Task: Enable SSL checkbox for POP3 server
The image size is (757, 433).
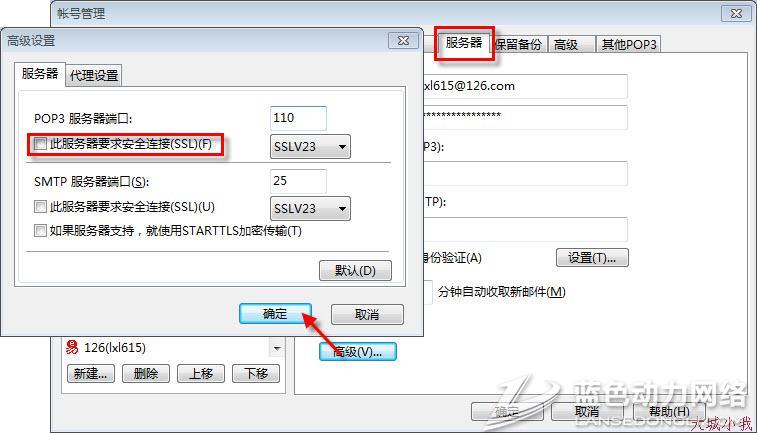Action: [x=40, y=146]
